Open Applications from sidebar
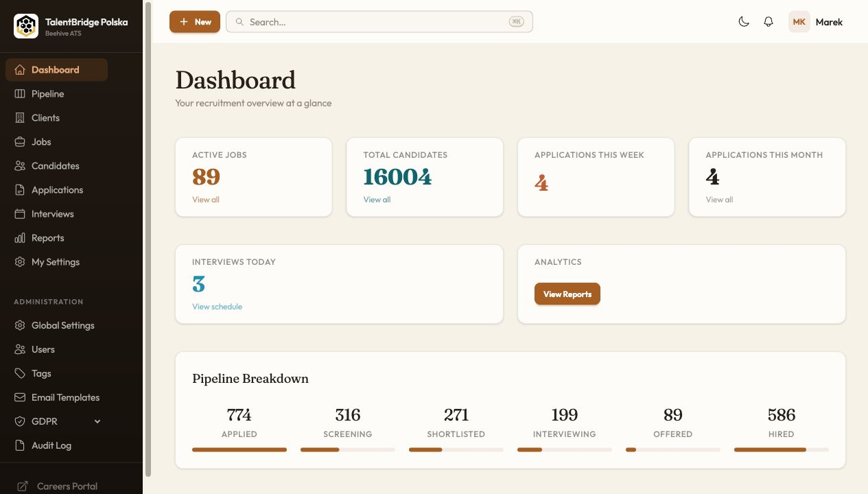Screen dimensions: 868x494 [x=56, y=190]
